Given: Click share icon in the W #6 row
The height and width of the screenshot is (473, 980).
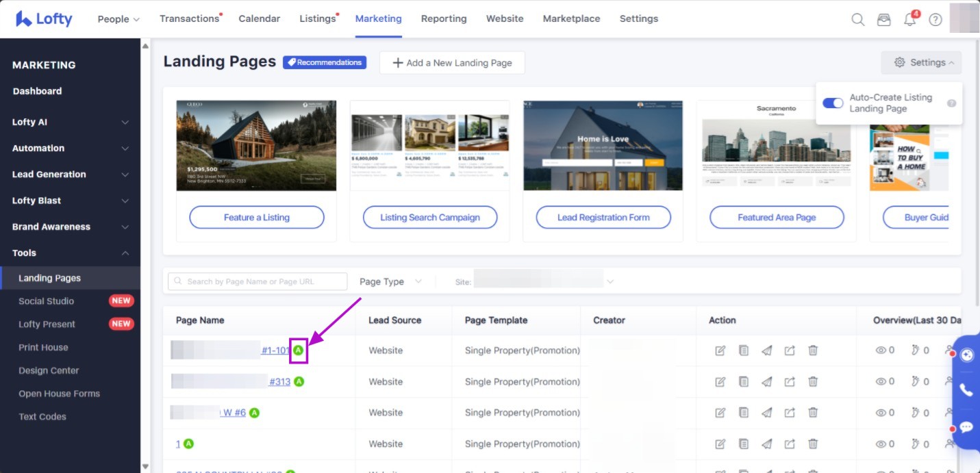Looking at the screenshot, I should 790,413.
